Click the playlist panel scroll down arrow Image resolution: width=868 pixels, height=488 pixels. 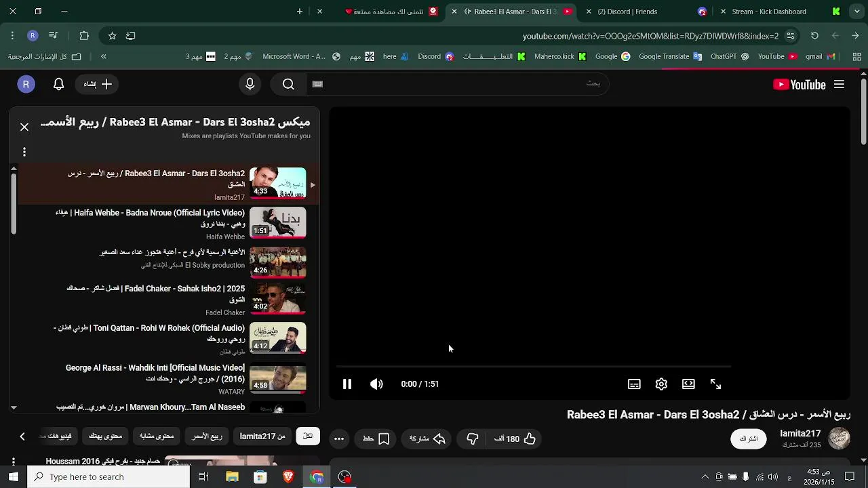[x=14, y=407]
